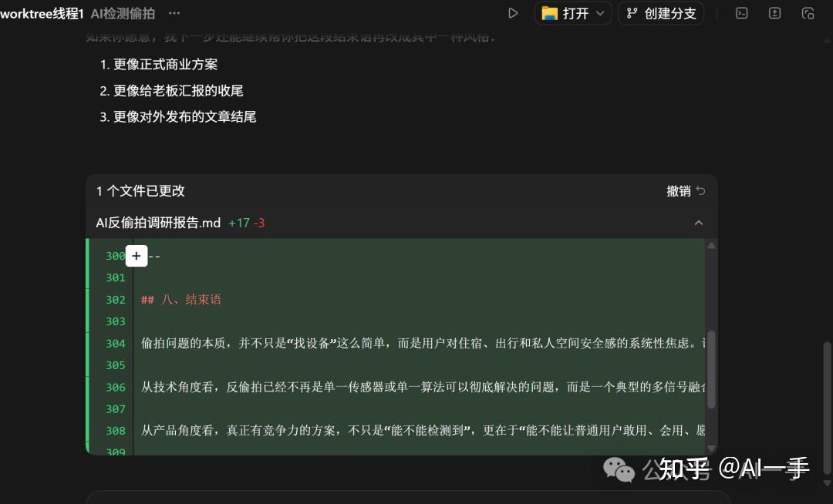Click line number 304
The image size is (833, 504).
[x=115, y=344]
